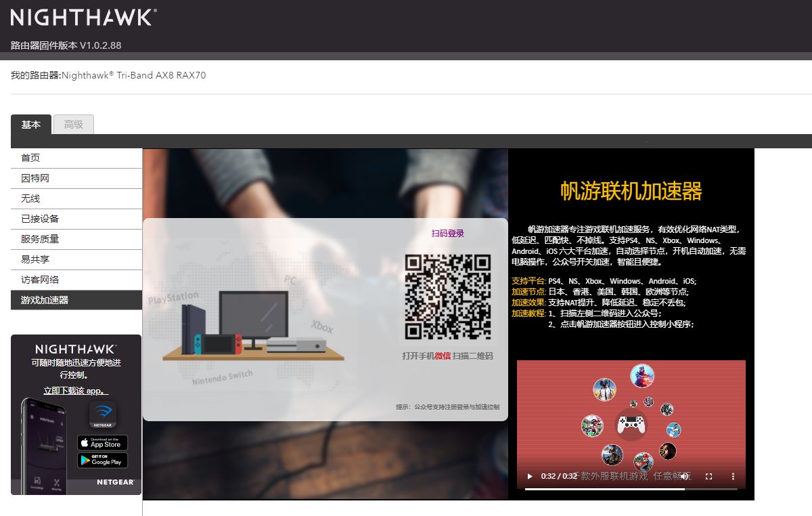
Task: Click the white game controller in the video
Action: click(x=631, y=425)
